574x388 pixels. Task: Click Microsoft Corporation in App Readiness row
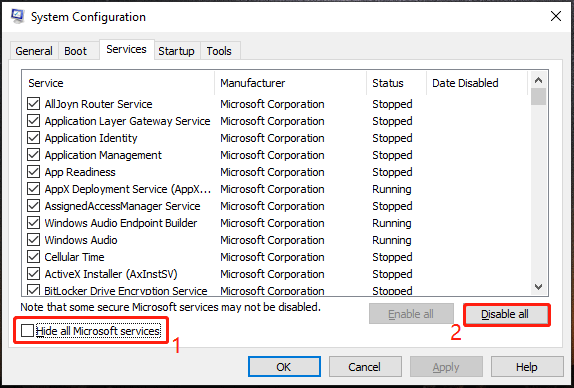click(272, 172)
